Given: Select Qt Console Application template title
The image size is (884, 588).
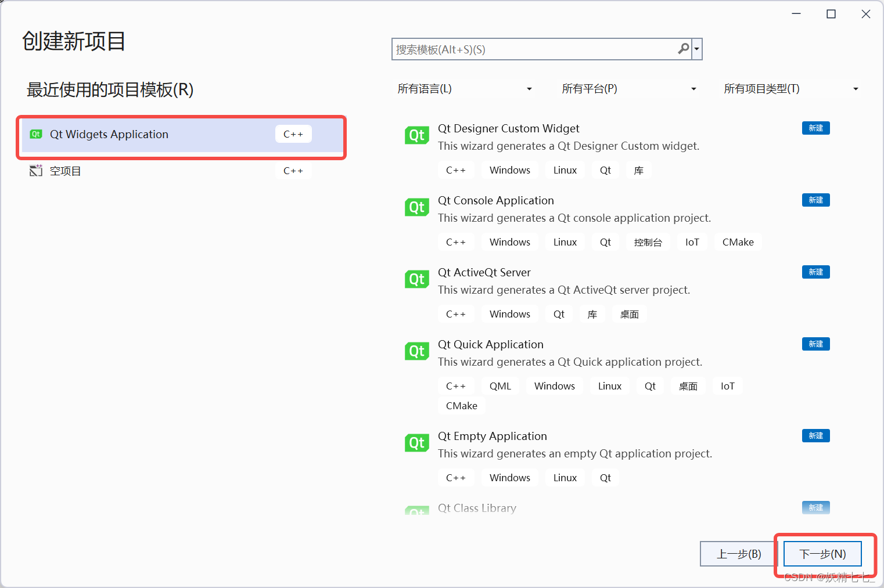Looking at the screenshot, I should (x=495, y=200).
